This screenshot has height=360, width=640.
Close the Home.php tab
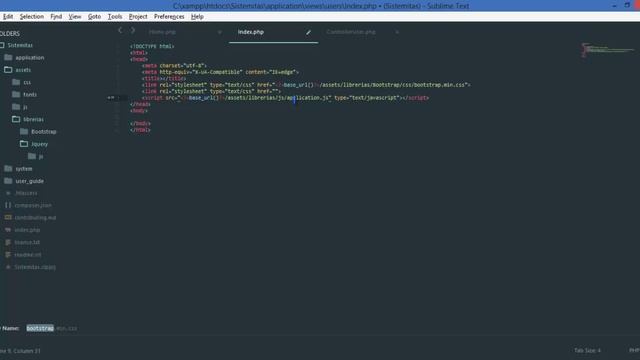pos(220,32)
